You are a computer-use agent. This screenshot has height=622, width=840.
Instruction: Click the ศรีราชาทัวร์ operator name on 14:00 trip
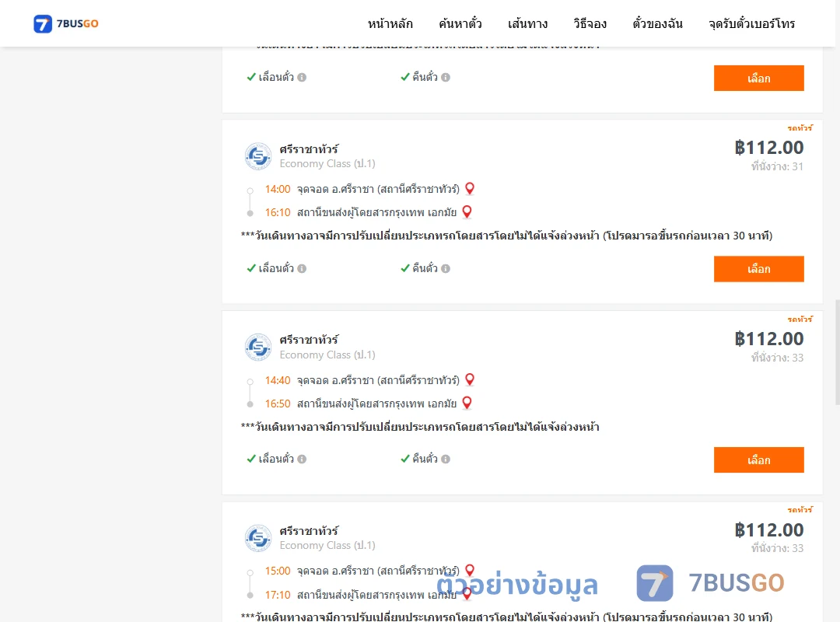click(309, 149)
